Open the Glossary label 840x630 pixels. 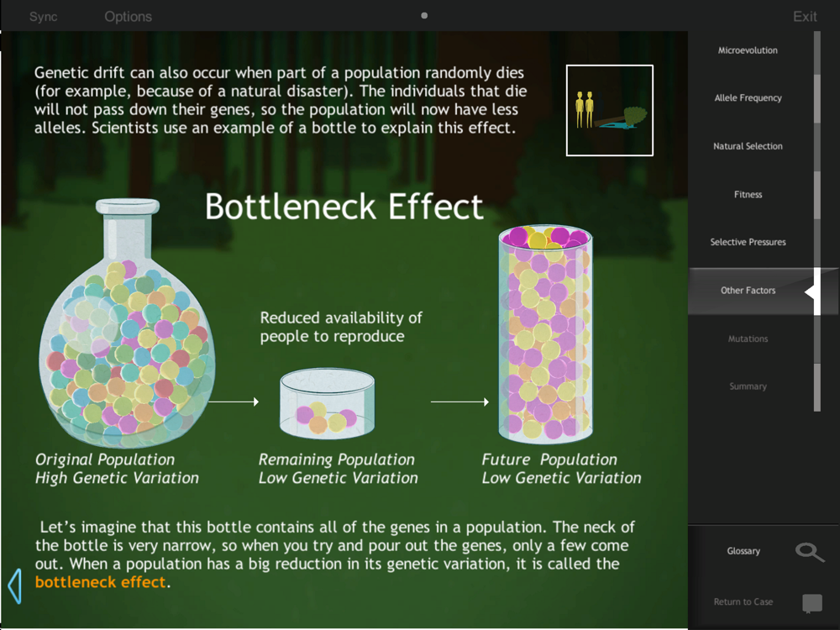click(743, 551)
